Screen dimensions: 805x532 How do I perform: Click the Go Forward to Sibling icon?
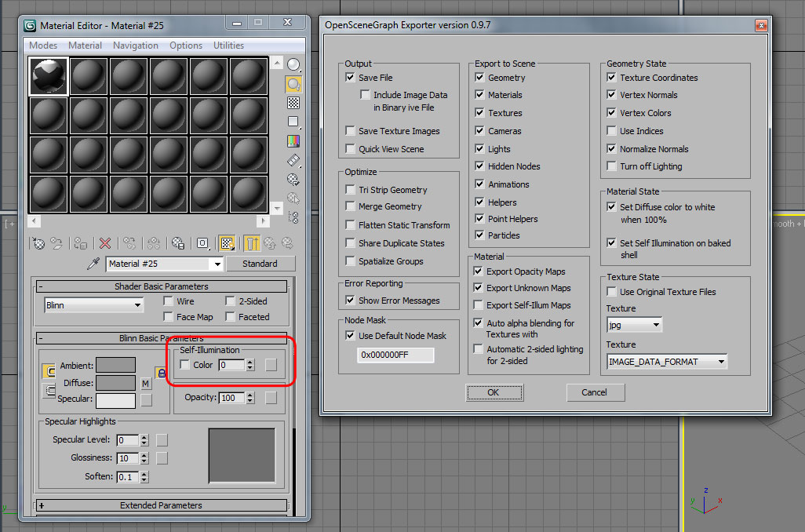(x=287, y=243)
